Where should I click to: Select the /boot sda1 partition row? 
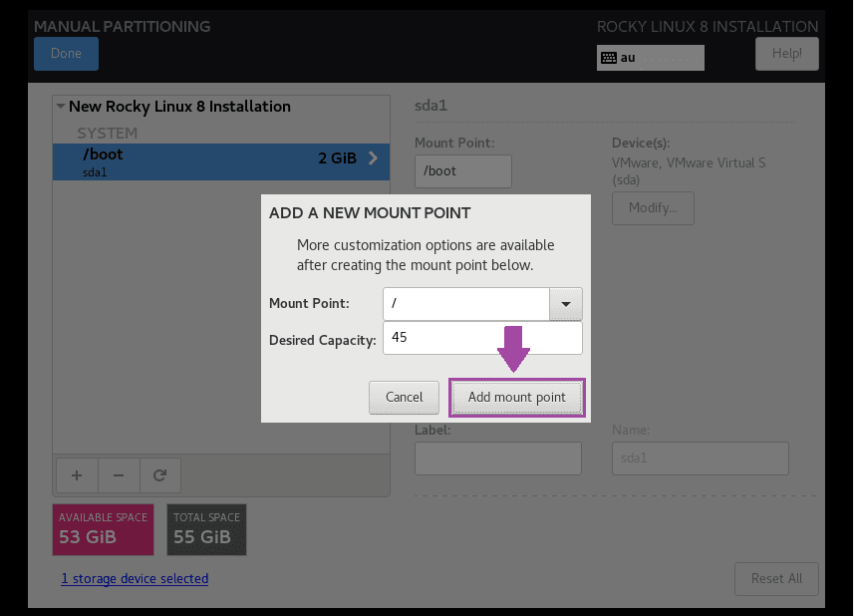221,161
